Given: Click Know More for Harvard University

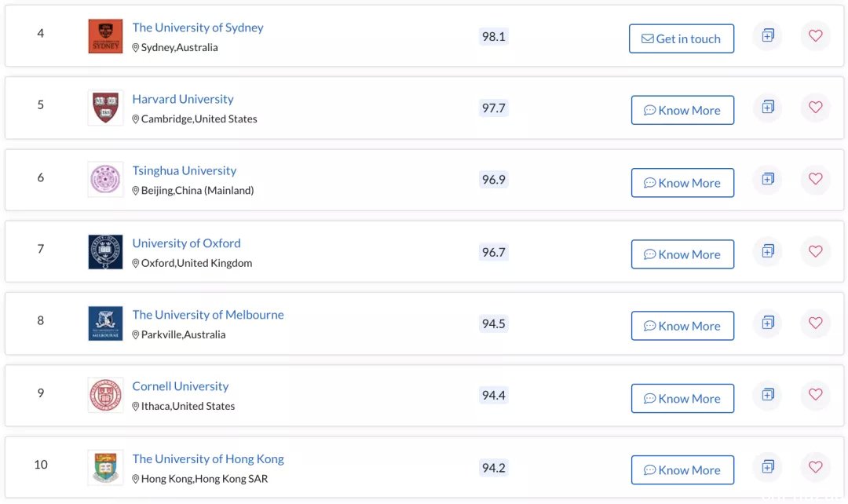Looking at the screenshot, I should (682, 111).
